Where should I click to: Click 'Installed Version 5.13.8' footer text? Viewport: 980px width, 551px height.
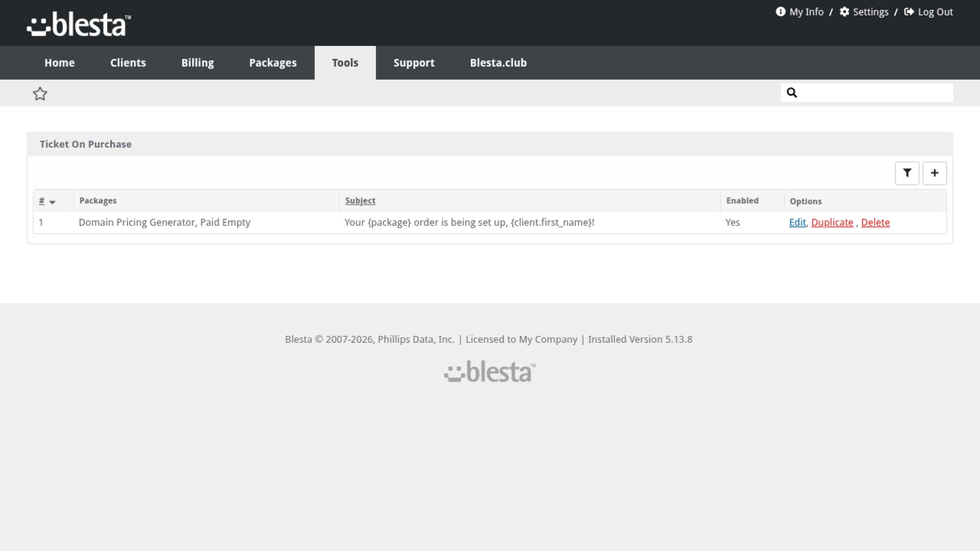tap(640, 339)
